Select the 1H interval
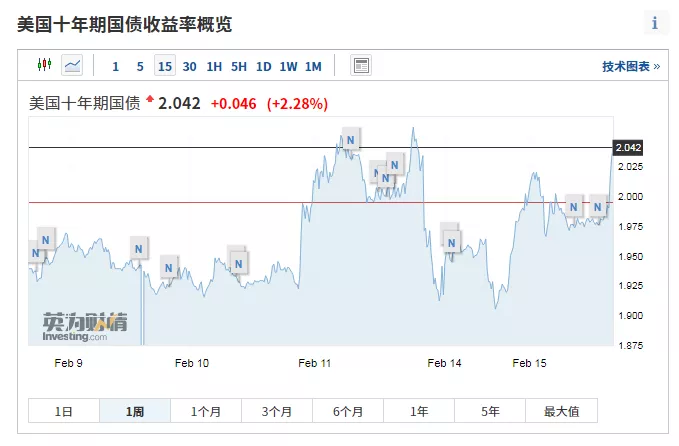This screenshot has width=679, height=446. tap(214, 67)
